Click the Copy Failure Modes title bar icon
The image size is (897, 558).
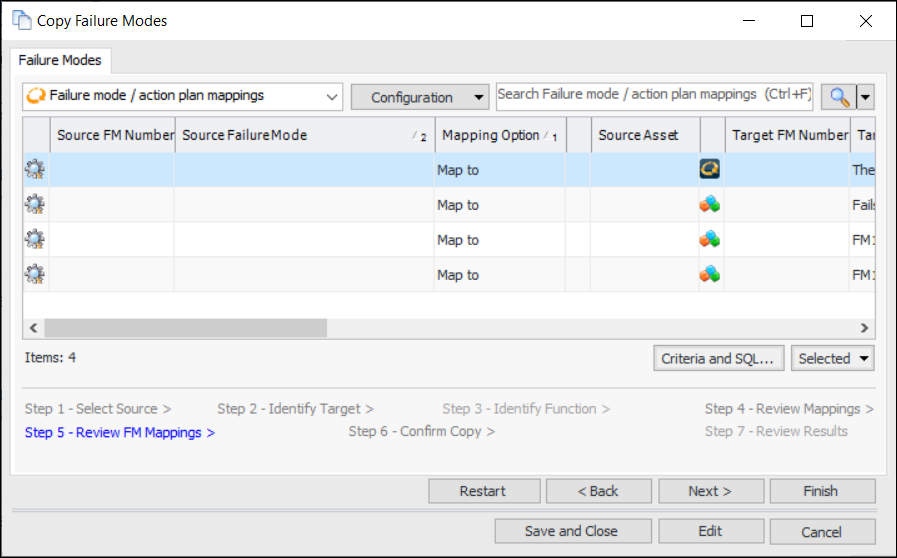tap(21, 20)
